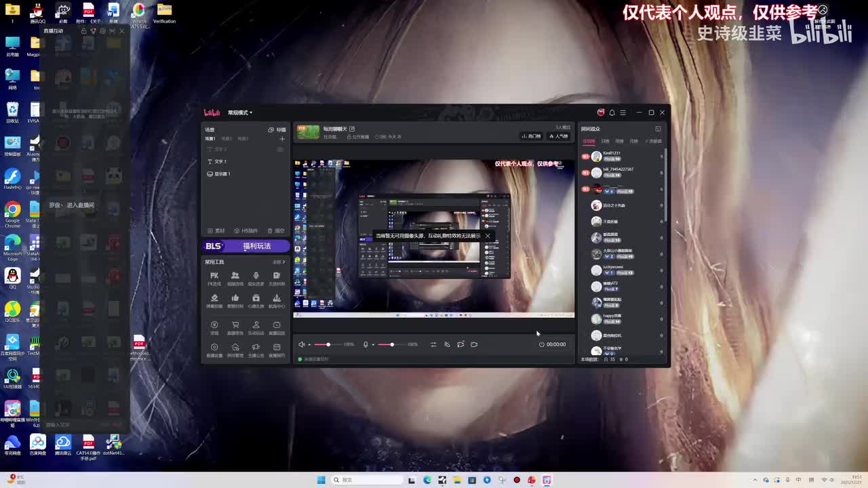
Task: Click the lock icon in 直播互动 panel
Action: pyautogui.click(x=84, y=31)
